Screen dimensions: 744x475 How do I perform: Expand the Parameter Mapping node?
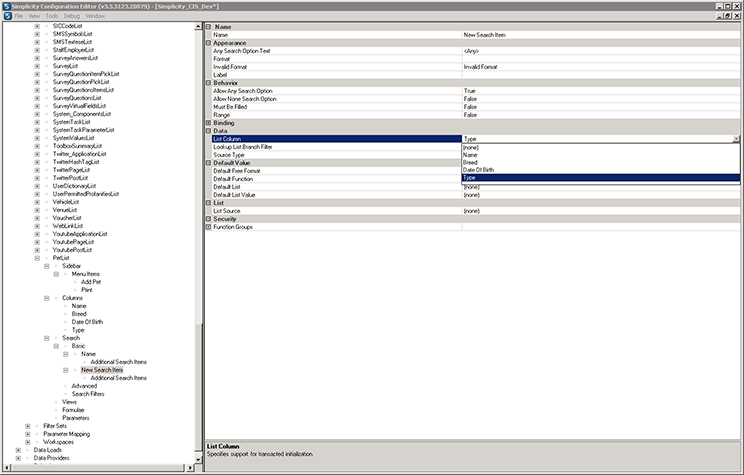(28, 434)
